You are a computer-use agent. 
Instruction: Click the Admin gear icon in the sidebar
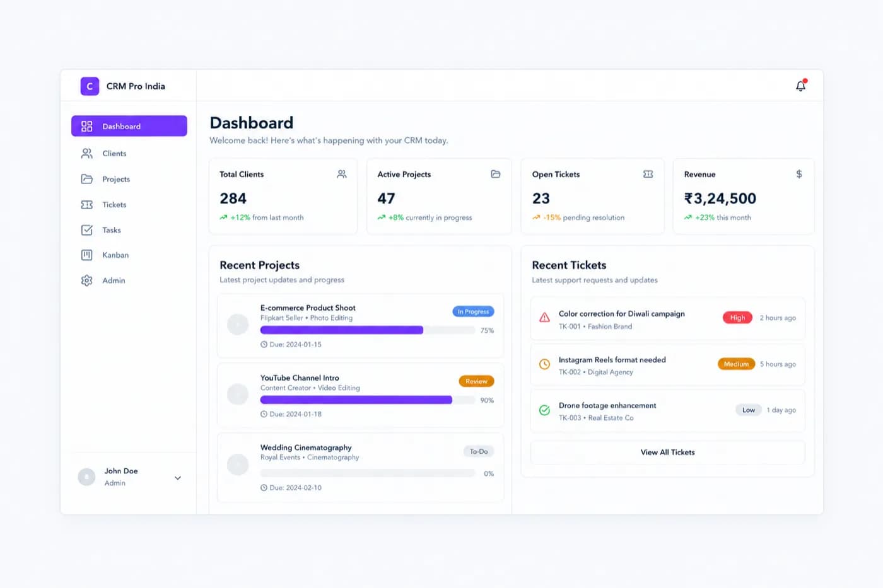tap(87, 280)
